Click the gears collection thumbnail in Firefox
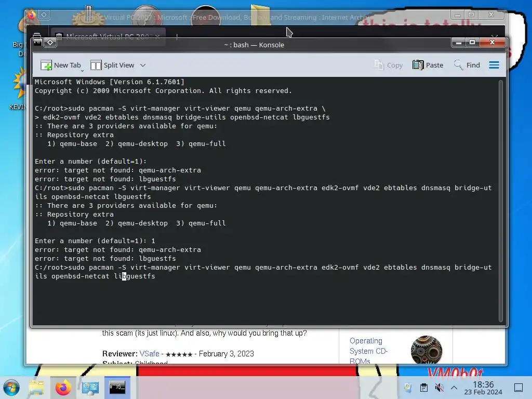 click(427, 350)
